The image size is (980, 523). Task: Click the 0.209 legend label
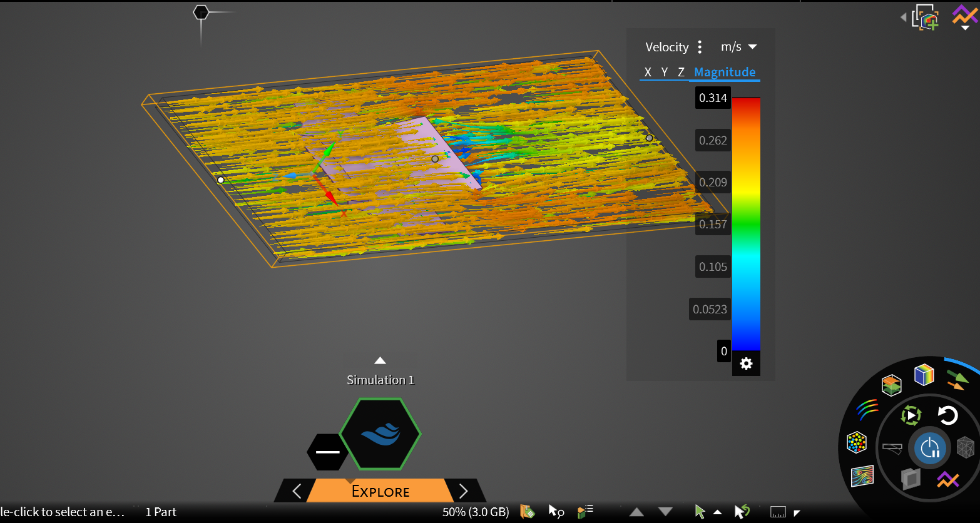[x=713, y=182]
